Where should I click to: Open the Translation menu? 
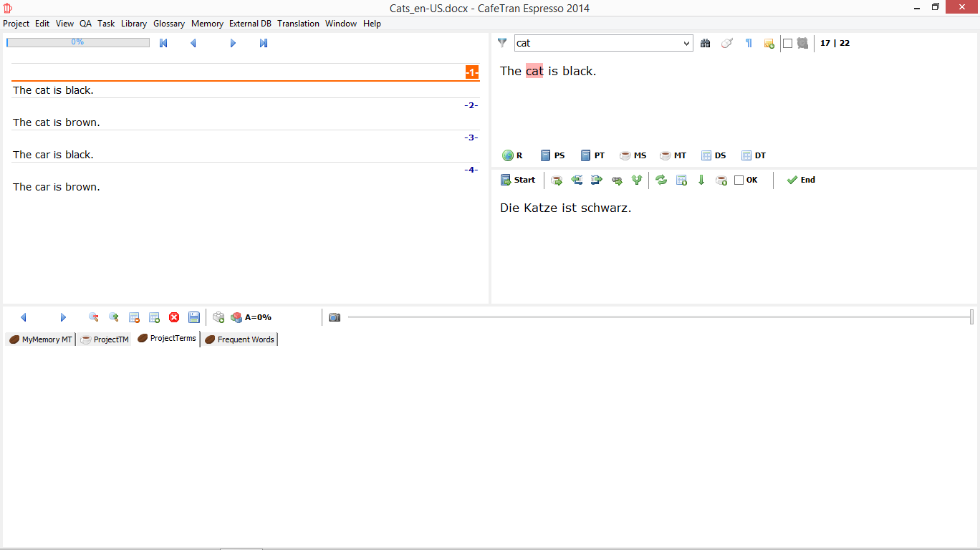298,24
